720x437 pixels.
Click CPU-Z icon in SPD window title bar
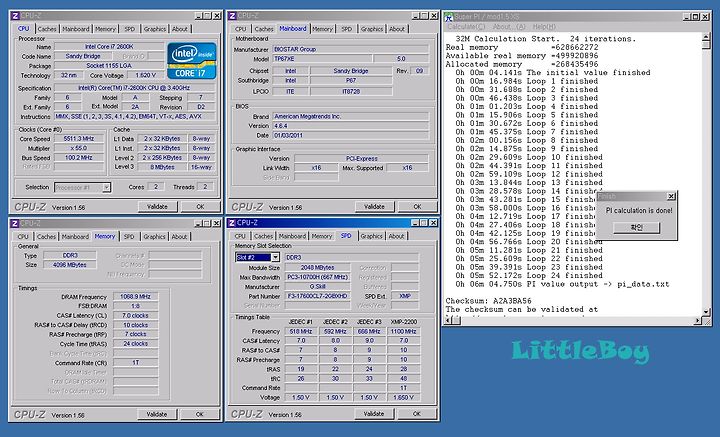point(232,223)
